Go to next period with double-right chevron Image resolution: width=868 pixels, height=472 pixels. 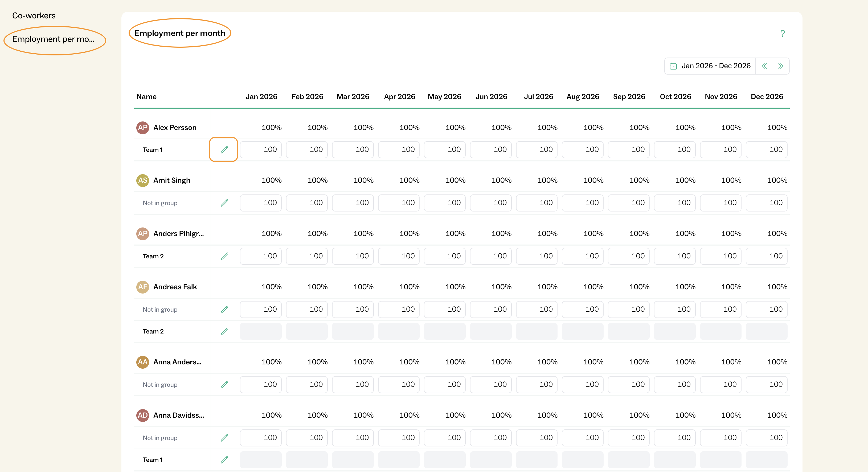781,66
